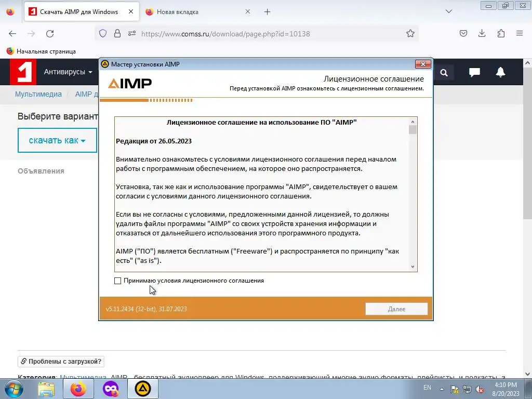Show hidden tray icons arrow
The width and height of the screenshot is (532, 399).
pos(442,389)
